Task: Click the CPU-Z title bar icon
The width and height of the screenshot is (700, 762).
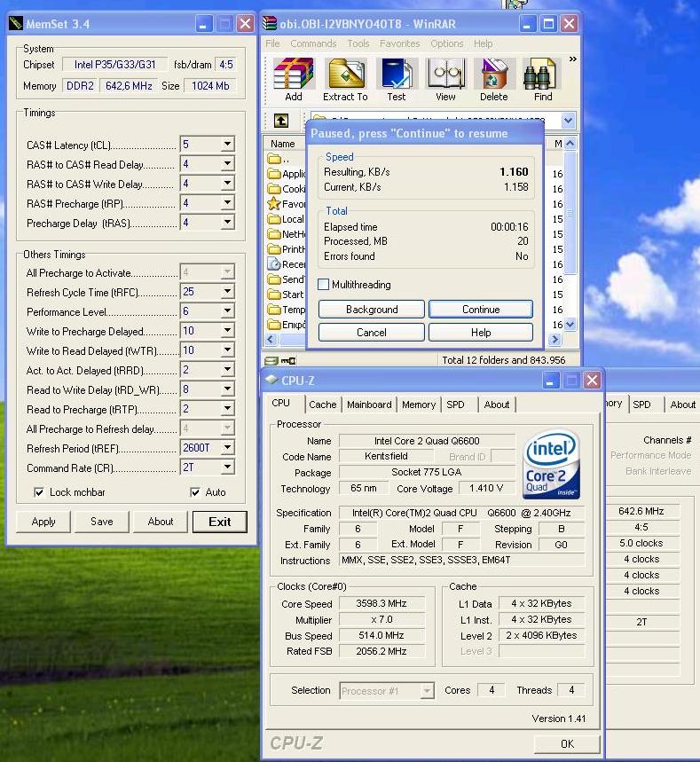Action: 271,380
